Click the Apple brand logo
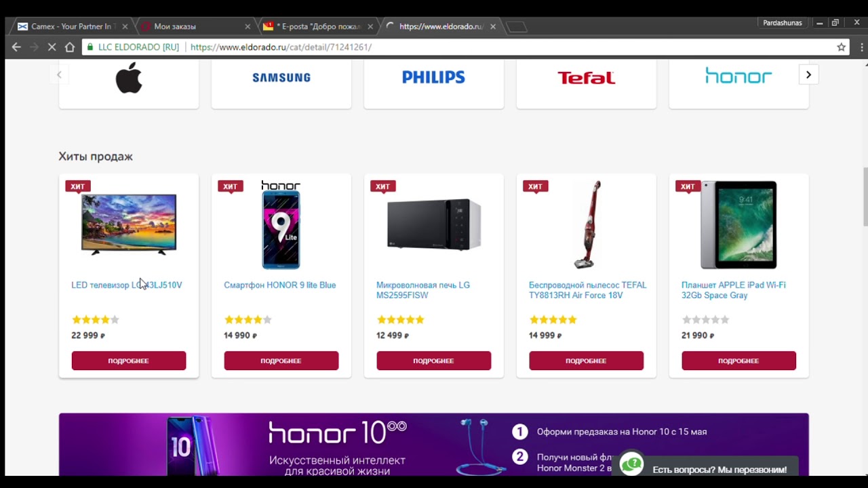The width and height of the screenshot is (868, 488). pyautogui.click(x=129, y=78)
